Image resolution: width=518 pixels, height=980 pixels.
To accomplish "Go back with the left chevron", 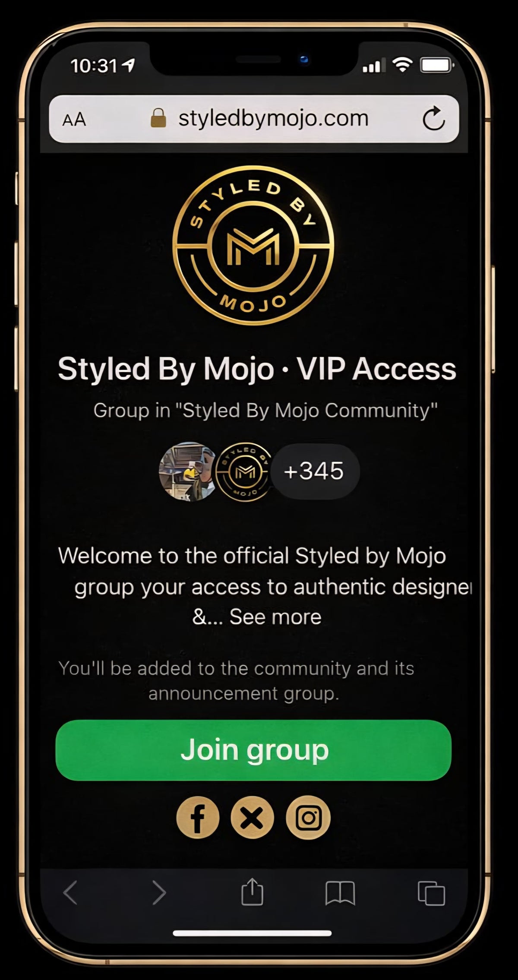I will pyautogui.click(x=70, y=892).
